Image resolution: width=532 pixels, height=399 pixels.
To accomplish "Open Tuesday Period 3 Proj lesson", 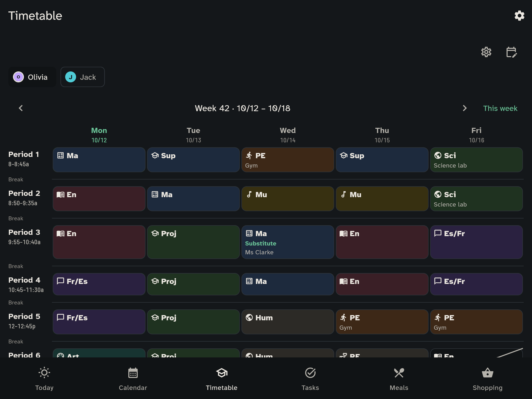I will coord(193,242).
